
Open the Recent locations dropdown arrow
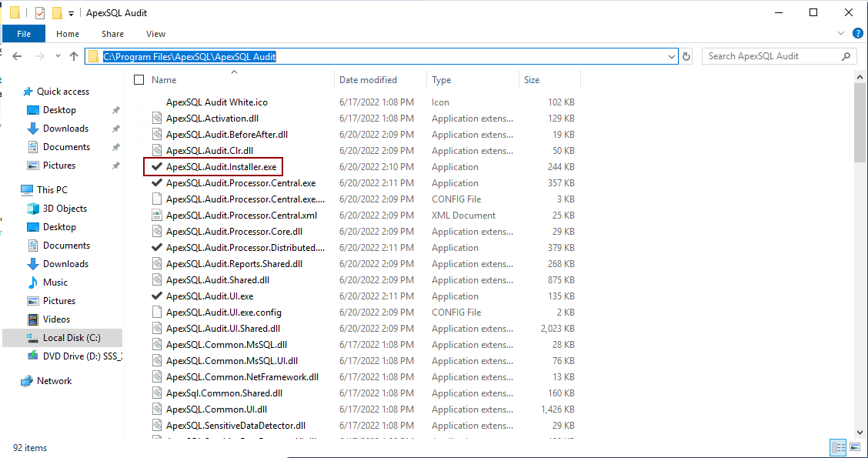pos(58,56)
